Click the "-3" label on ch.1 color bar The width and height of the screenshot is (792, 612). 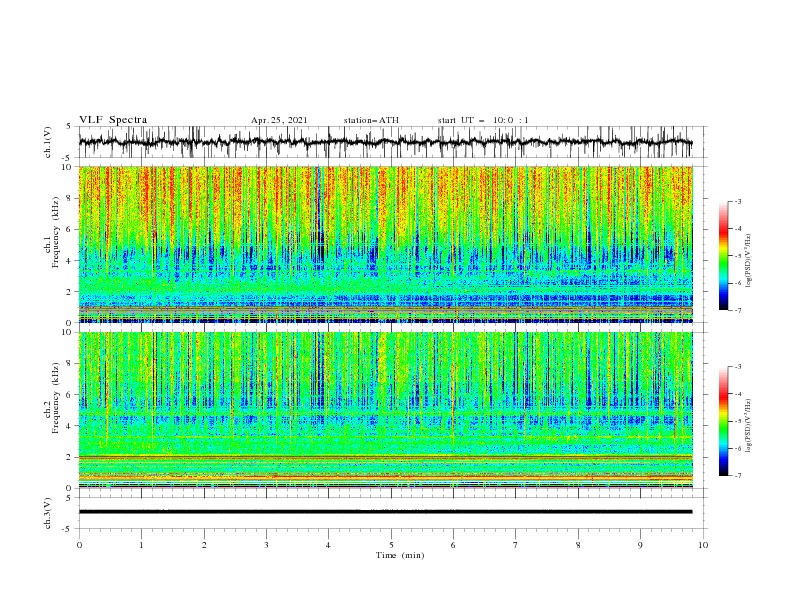pyautogui.click(x=737, y=201)
